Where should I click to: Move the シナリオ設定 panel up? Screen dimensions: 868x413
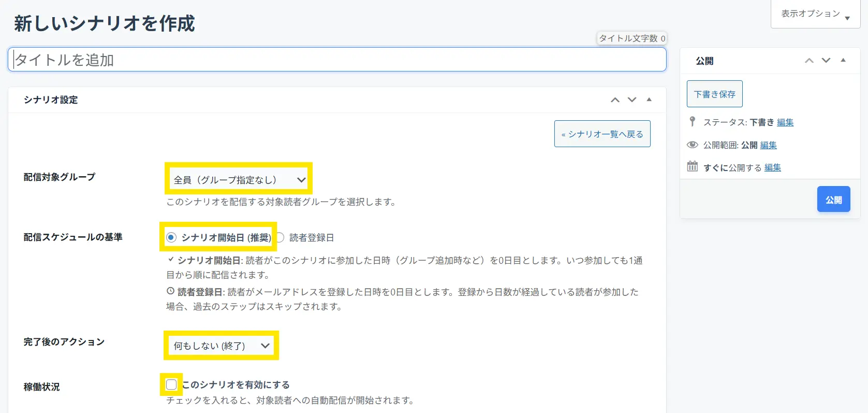point(615,100)
